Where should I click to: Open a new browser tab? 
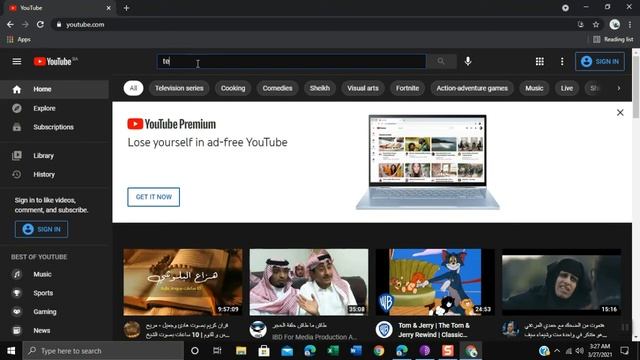tap(127, 8)
